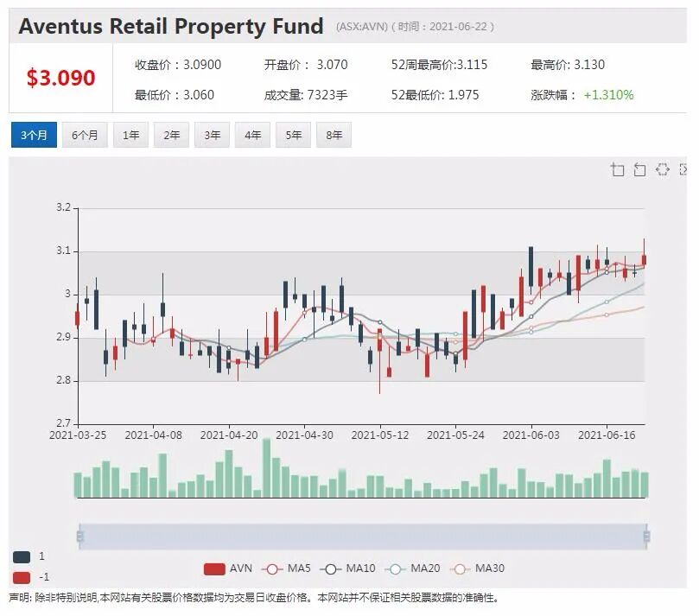Open the 3年 period tab
Viewport: 699px width, 616px height.
[x=212, y=135]
